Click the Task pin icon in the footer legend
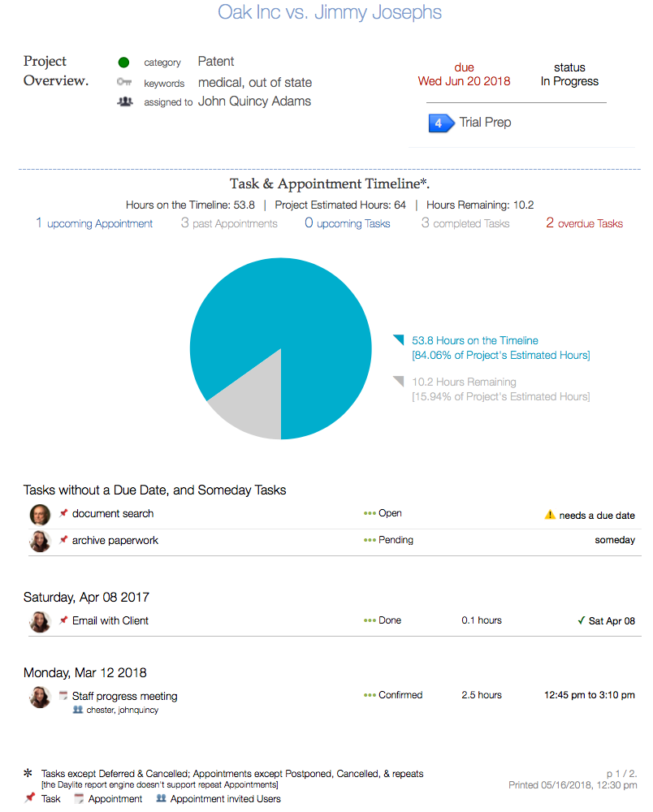This screenshot has height=812, width=653. click(30, 797)
